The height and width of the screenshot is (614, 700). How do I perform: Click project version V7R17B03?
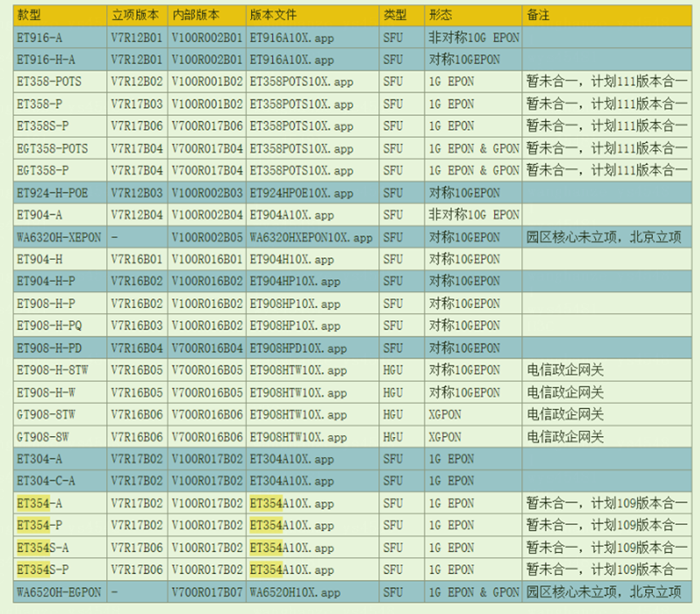pyautogui.click(x=137, y=104)
